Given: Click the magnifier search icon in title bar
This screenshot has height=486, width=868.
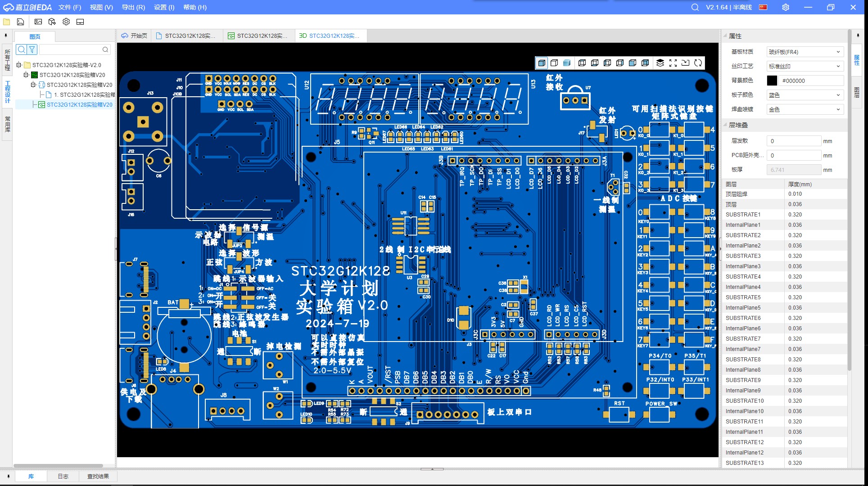Looking at the screenshot, I should tap(695, 7).
